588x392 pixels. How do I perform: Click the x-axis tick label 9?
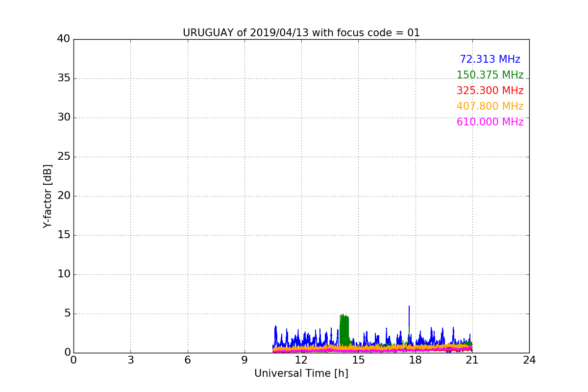[x=245, y=360]
